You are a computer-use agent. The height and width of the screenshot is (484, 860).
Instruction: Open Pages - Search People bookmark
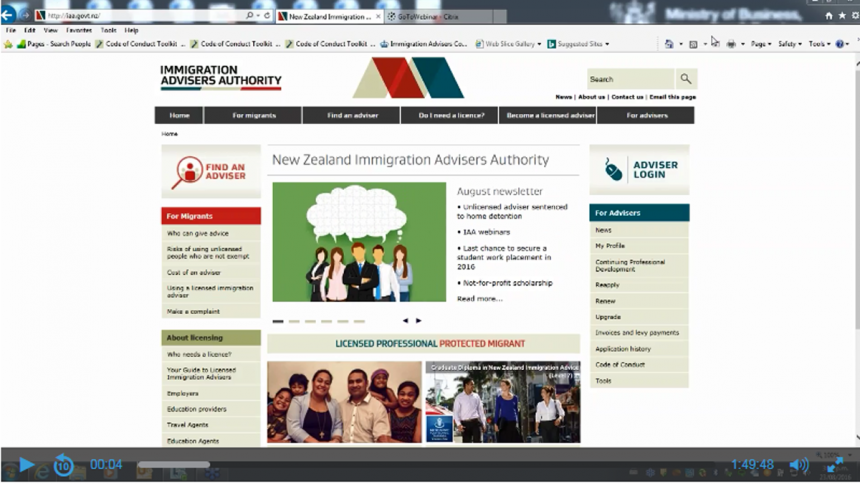click(x=54, y=44)
